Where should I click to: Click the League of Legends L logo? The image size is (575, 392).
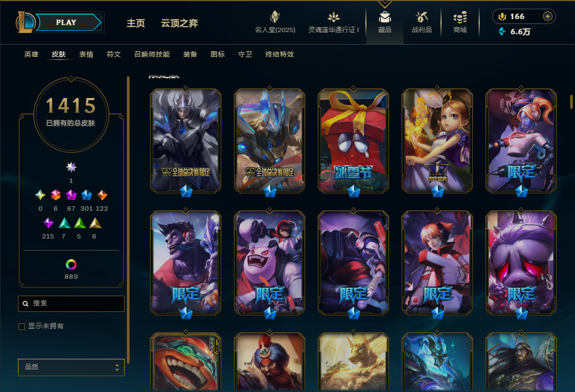[x=25, y=22]
